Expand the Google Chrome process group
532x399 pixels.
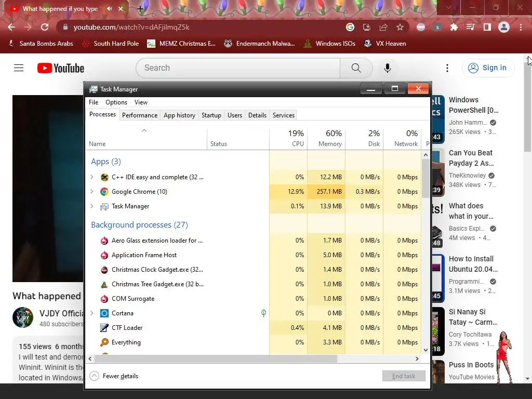click(x=91, y=192)
